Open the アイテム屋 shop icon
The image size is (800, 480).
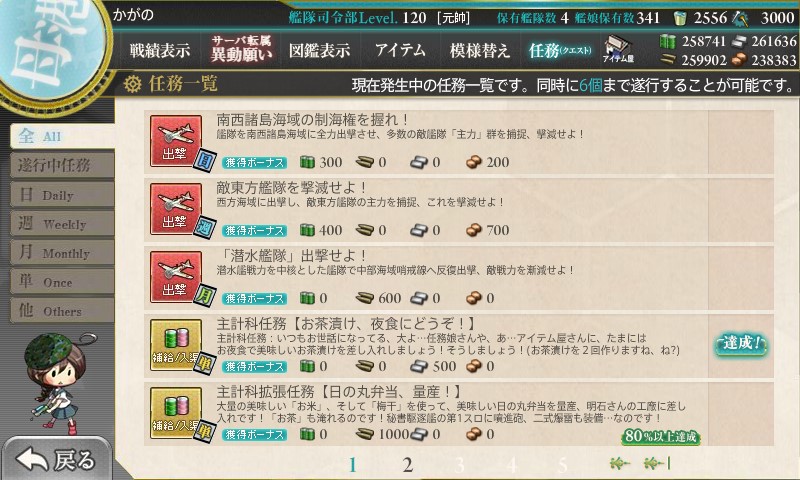[x=618, y=49]
